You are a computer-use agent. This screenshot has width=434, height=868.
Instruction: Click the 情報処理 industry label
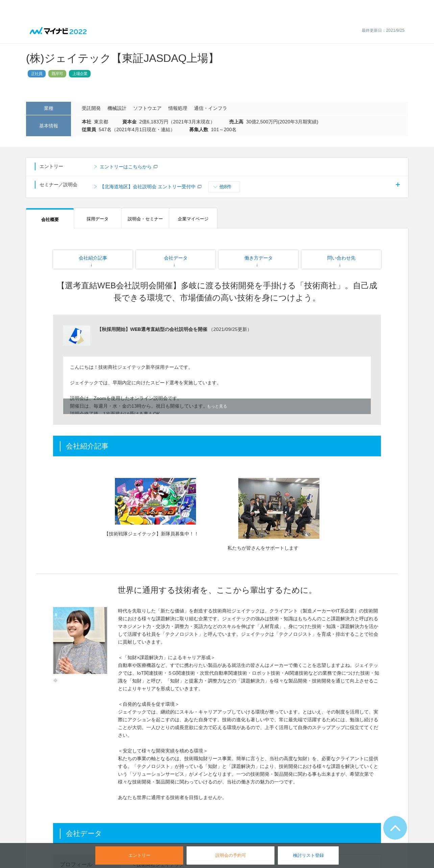click(x=178, y=108)
